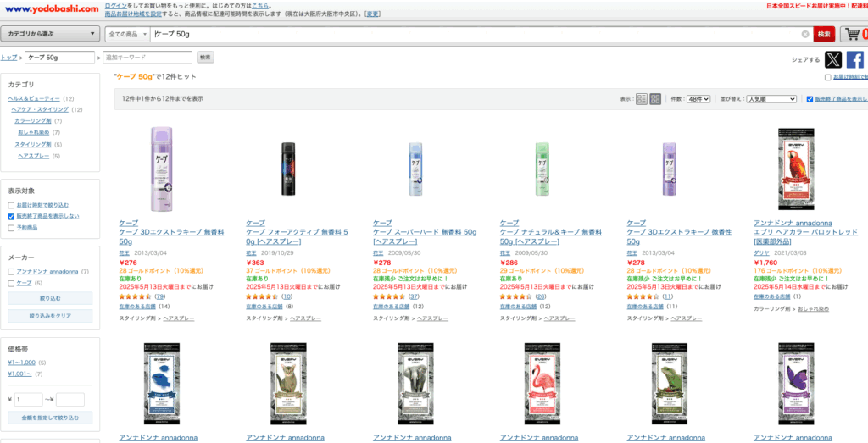
Task: Check the ケープ maker checkbox
Action: [11, 283]
